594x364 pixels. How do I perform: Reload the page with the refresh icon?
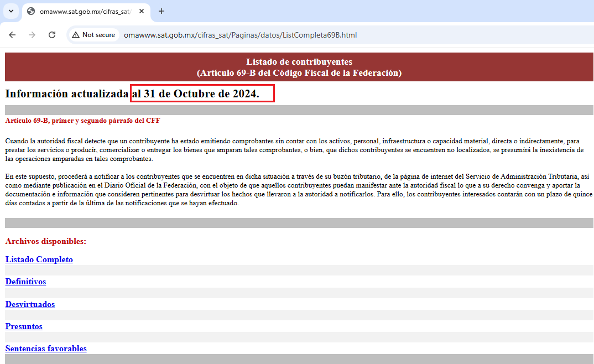point(52,35)
